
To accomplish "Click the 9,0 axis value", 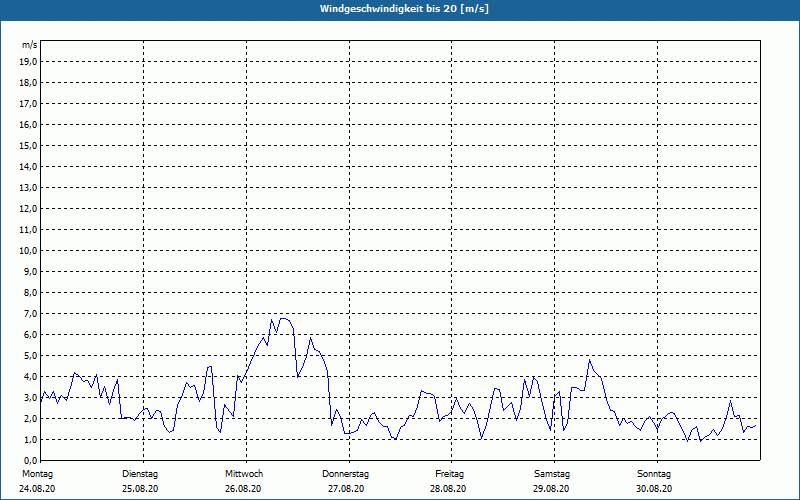I will pyautogui.click(x=29, y=271).
